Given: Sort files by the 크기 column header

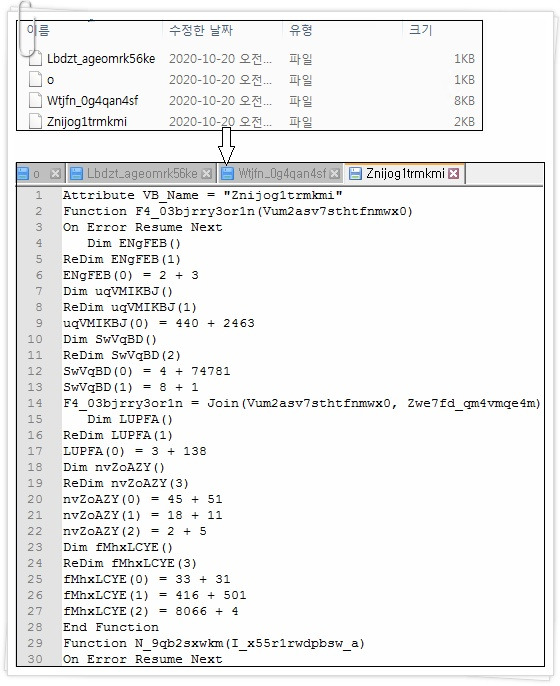Looking at the screenshot, I should click(x=420, y=30).
